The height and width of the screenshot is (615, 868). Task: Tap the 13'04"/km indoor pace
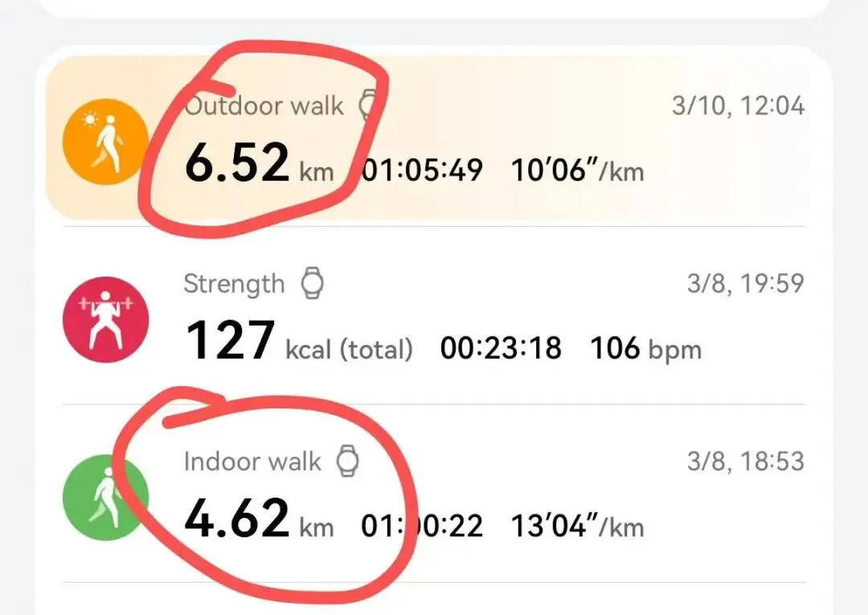pyautogui.click(x=577, y=527)
